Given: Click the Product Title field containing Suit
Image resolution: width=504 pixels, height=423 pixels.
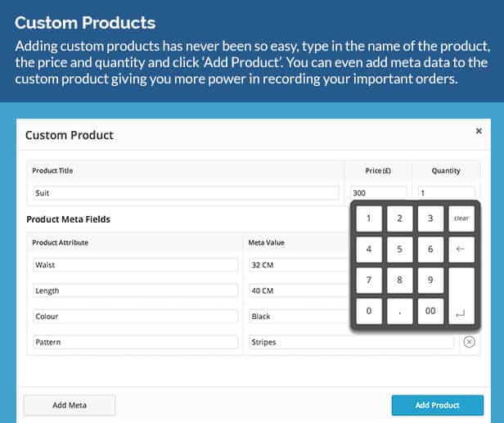Looking at the screenshot, I should tap(185, 193).
